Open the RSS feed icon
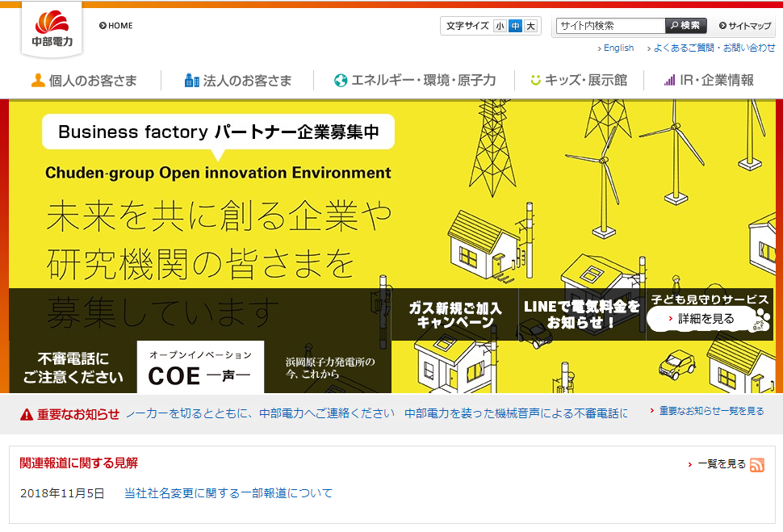This screenshot has width=783, height=532. 757,464
